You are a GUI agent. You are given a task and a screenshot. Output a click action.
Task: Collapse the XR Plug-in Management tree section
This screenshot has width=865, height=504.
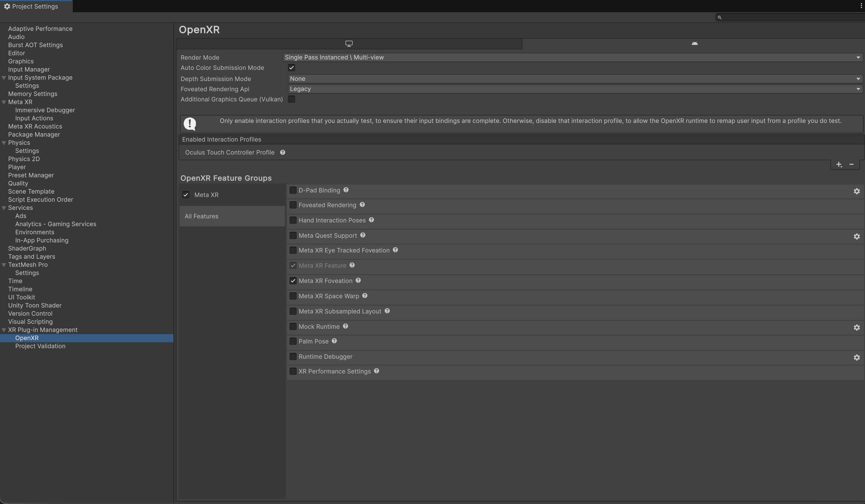[4, 330]
